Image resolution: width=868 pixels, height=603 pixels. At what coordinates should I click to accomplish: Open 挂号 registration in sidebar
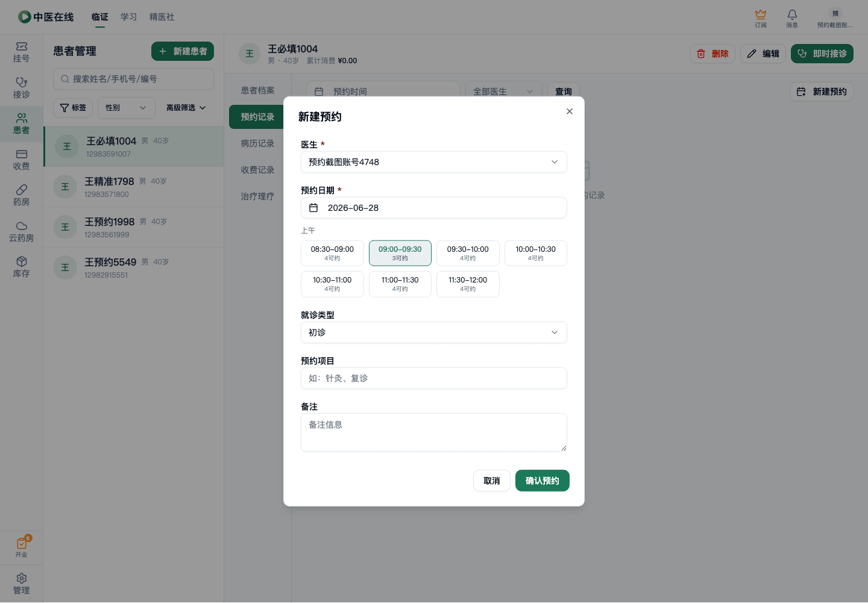pos(21,52)
